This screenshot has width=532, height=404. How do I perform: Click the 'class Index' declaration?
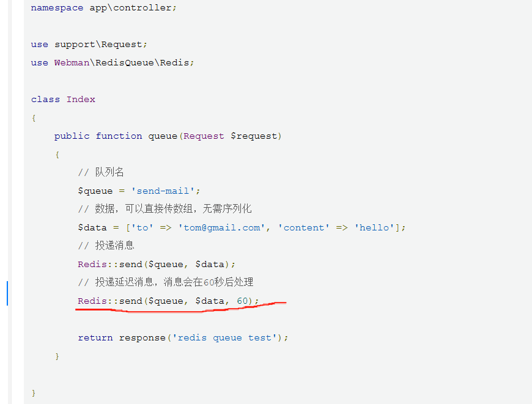pos(63,100)
